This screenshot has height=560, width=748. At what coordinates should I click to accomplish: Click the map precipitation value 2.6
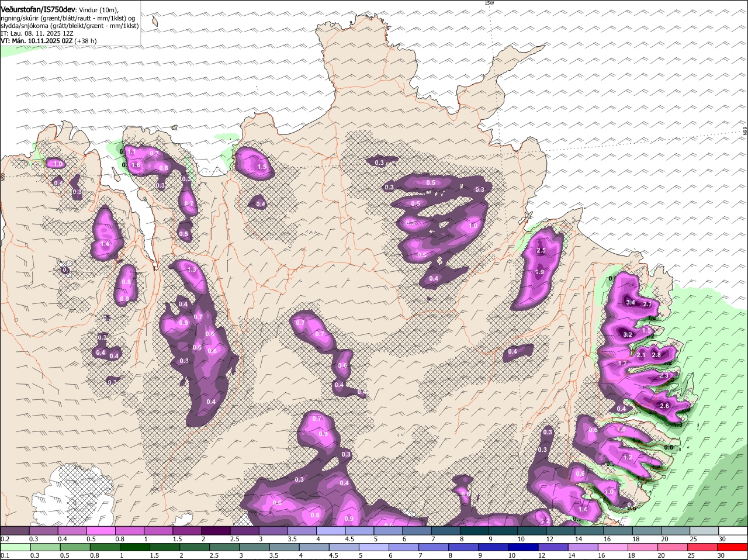(x=664, y=406)
